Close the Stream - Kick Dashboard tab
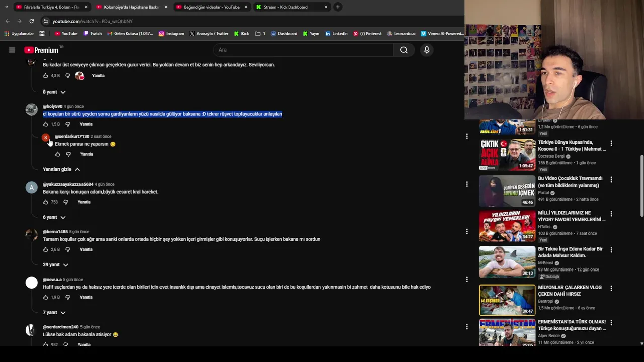Screen dimensions: 644x362 coord(326,7)
